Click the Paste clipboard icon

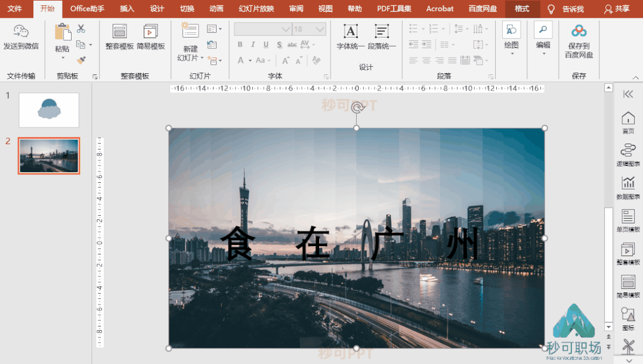coord(63,32)
